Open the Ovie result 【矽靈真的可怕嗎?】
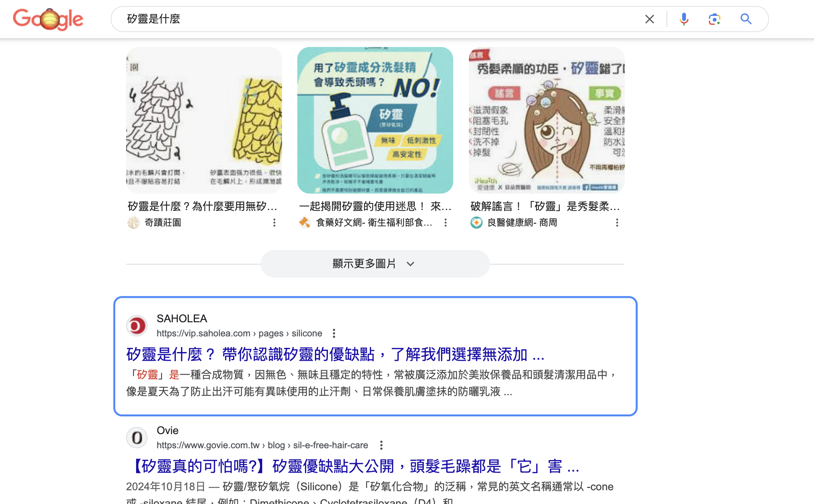The height and width of the screenshot is (504, 814). (352, 467)
